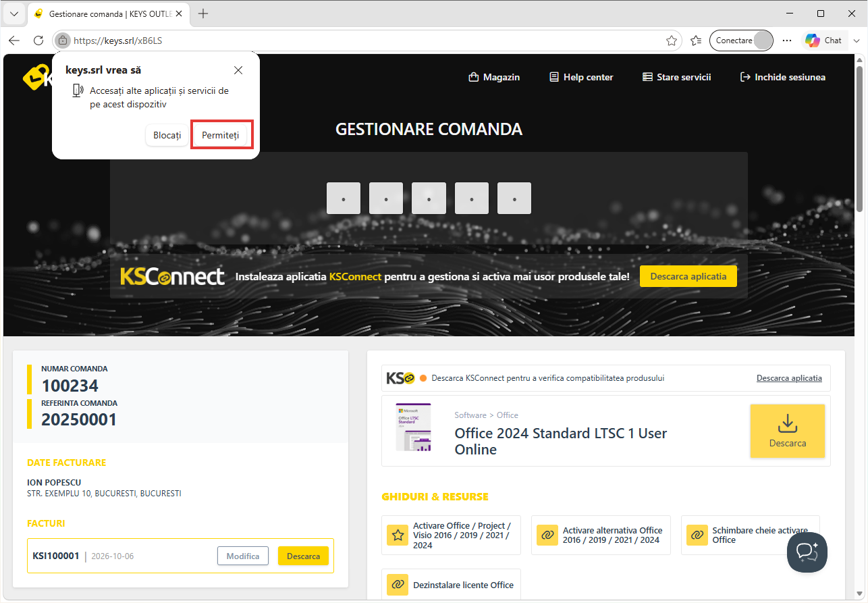Image resolution: width=868 pixels, height=603 pixels.
Task: Open new browser tab with plus
Action: (203, 14)
